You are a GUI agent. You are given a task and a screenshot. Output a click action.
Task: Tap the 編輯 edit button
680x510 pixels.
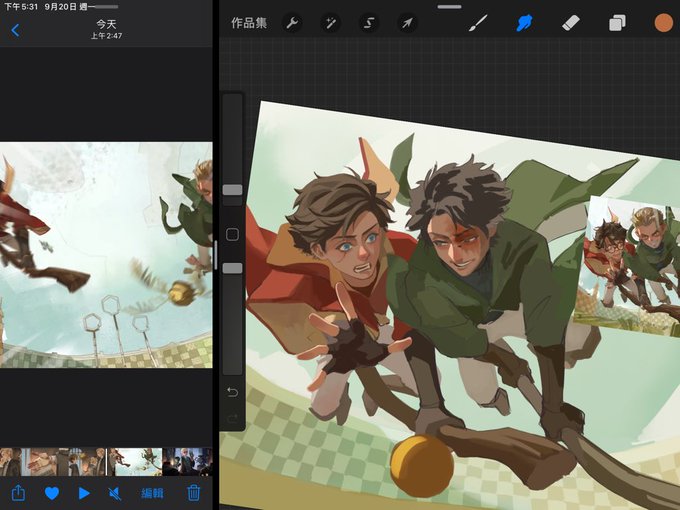(152, 493)
